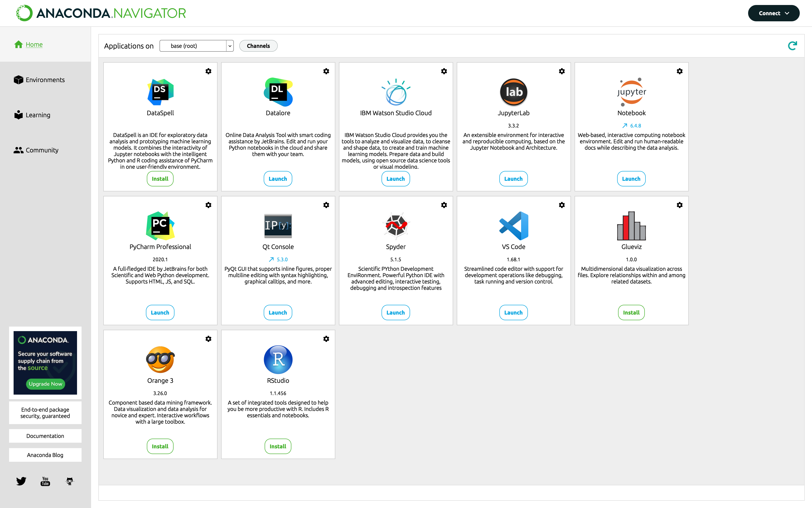This screenshot has width=812, height=508.
Task: Click Upgrade Now in the Anaconda ad
Action: point(45,384)
